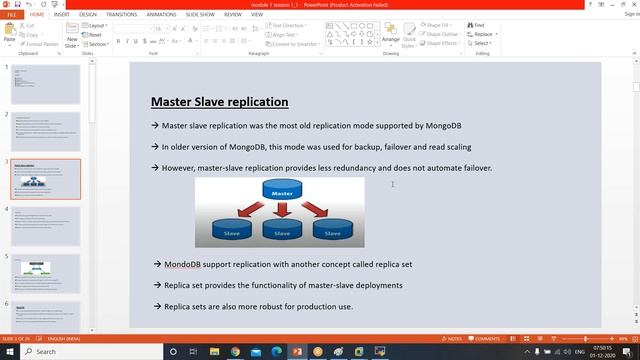Switch to the INSERT tab
Screen dimensions: 640x360
[62, 14]
